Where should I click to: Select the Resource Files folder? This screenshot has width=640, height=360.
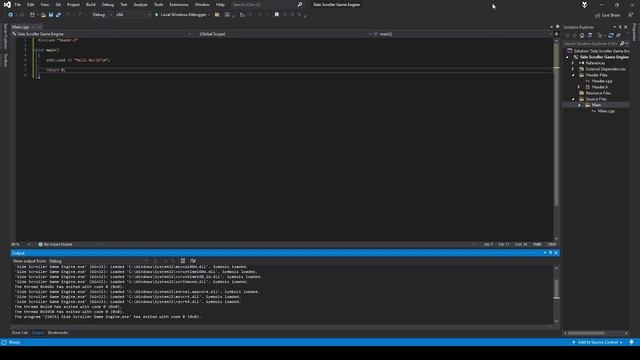click(598, 93)
